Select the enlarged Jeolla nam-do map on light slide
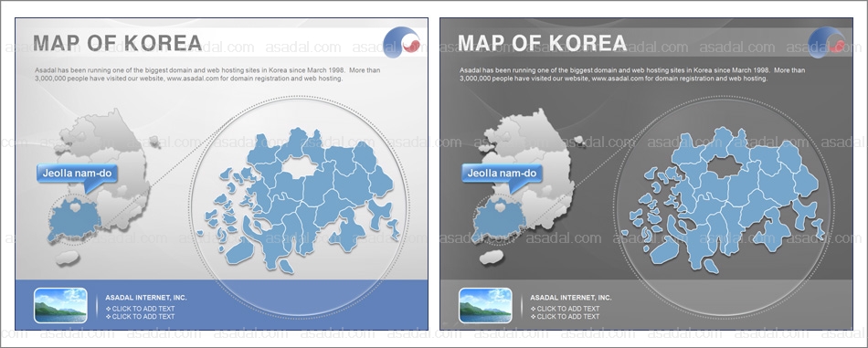The height and width of the screenshot is (348, 868). pos(299,201)
